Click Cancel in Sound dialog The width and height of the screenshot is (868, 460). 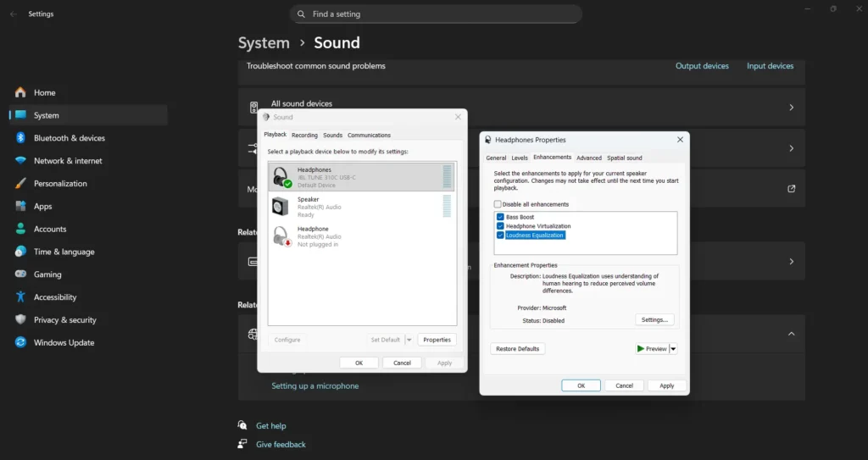pos(402,363)
